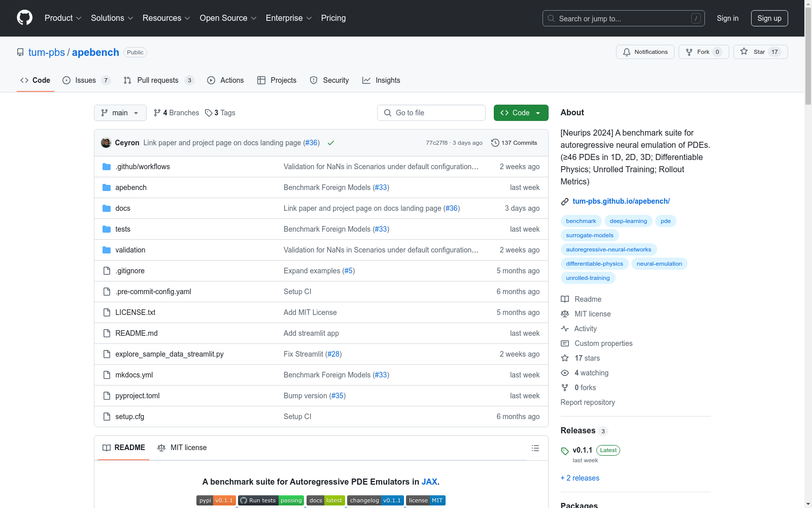Click the .github/workflows folder icon
The width and height of the screenshot is (812, 508).
coord(107,167)
